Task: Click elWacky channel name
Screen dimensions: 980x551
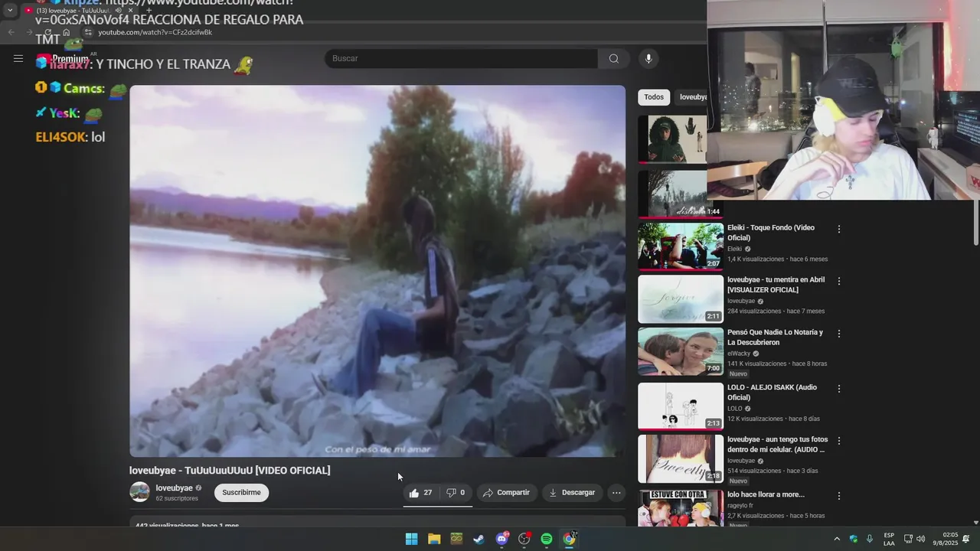Action: [x=739, y=354]
